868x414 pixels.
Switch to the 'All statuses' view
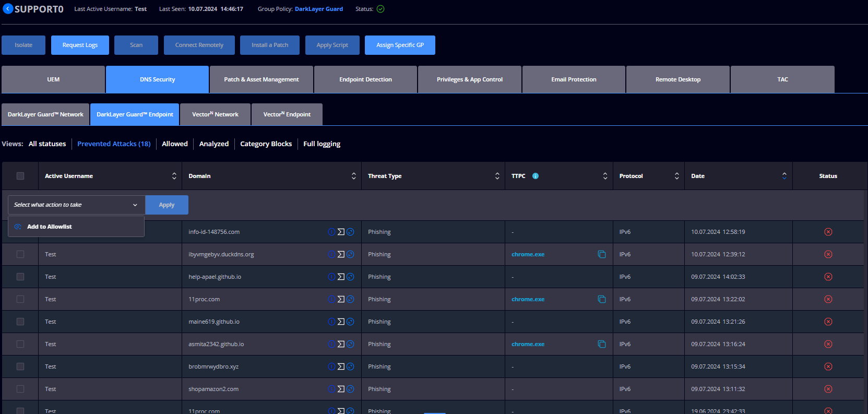(x=47, y=144)
